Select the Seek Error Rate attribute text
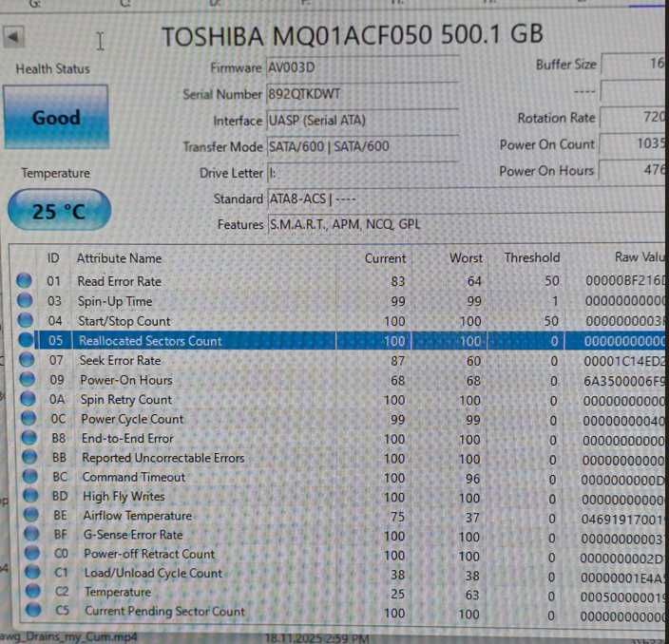Screen dimensions: 669x644 [x=121, y=360]
